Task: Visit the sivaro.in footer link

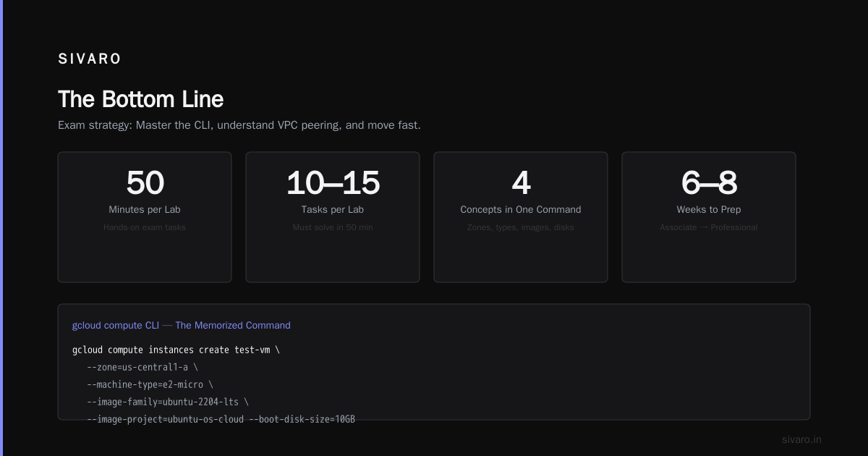Action: pos(801,439)
